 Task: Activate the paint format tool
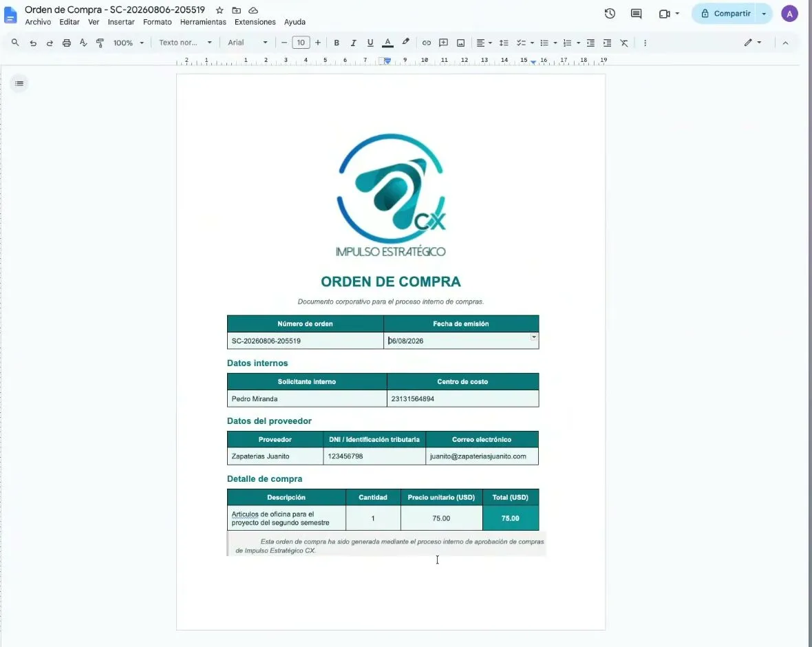coord(100,43)
